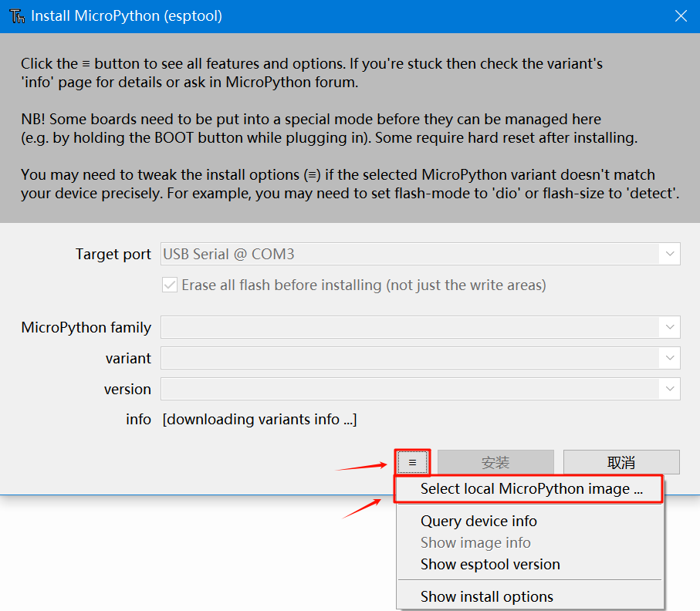
Task: Expand the MicroPython family dropdown arrow
Action: (x=670, y=327)
